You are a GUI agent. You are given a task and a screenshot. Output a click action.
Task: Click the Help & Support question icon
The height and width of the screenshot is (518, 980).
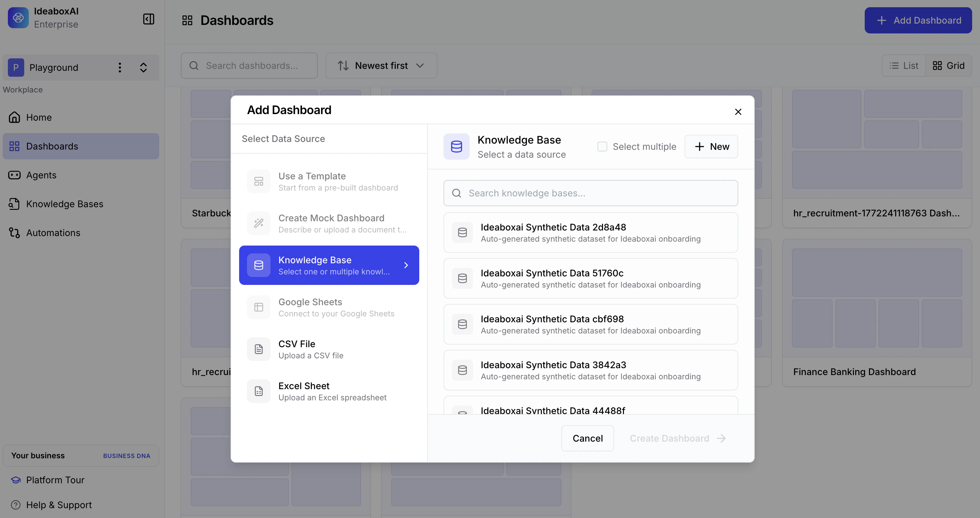coord(16,505)
